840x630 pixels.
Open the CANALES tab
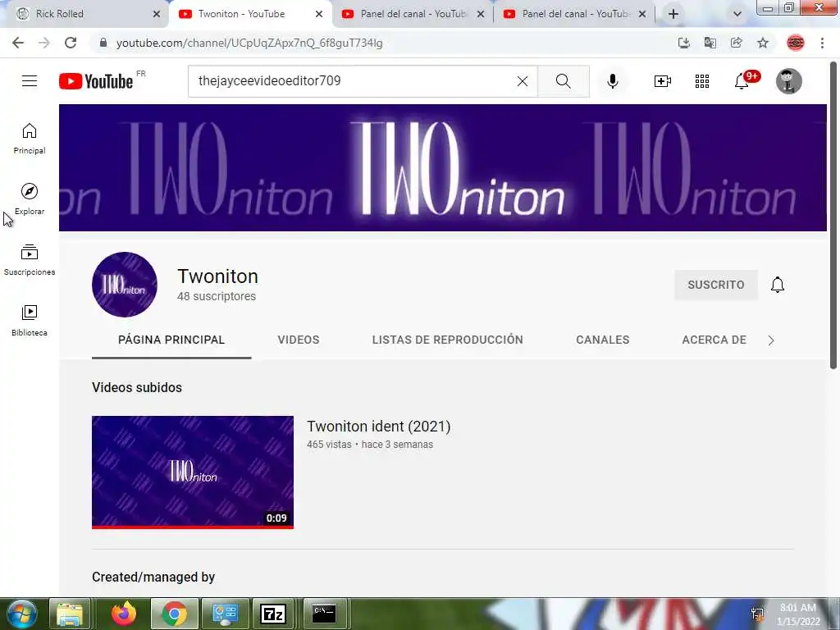click(x=603, y=340)
